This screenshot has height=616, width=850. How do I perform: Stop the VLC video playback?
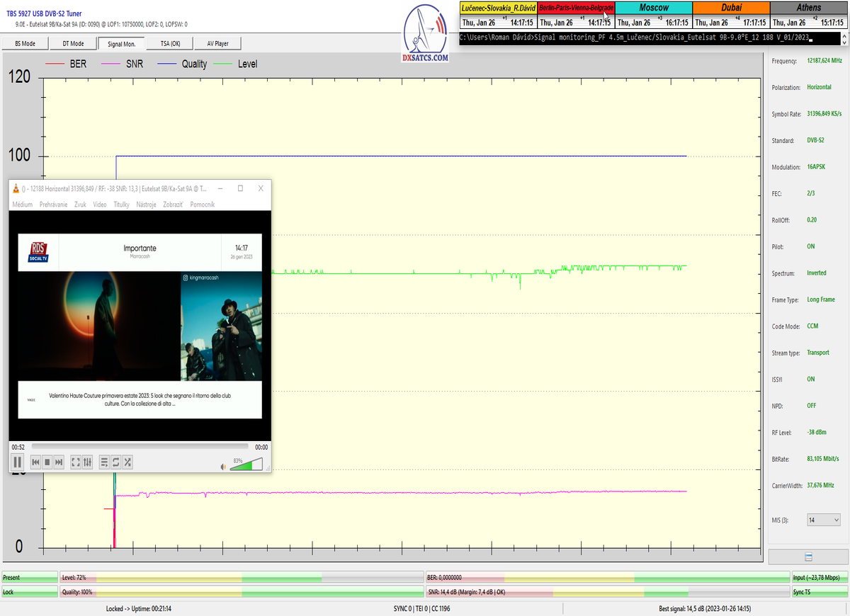point(47,462)
